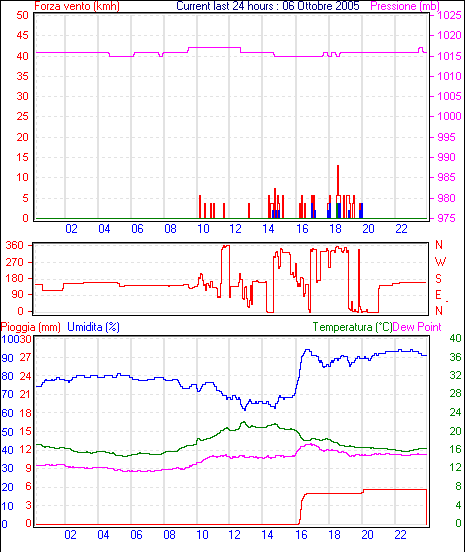Click the 'Current last 24 hours : 06 Ottobre 2005' heading
Screen dimensions: 466x552
pyautogui.click(x=268, y=6)
